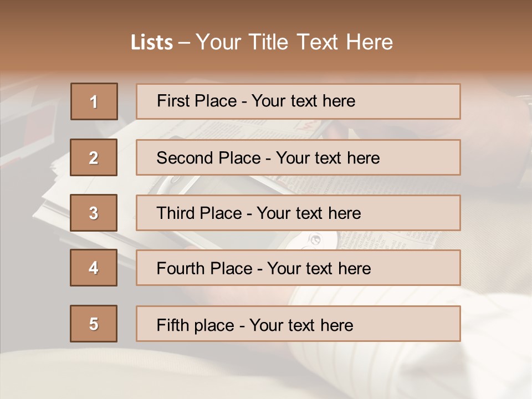Image resolution: width=532 pixels, height=399 pixels.
Task: Select the 'Third Place - Your text here' bar
Action: [x=298, y=213]
